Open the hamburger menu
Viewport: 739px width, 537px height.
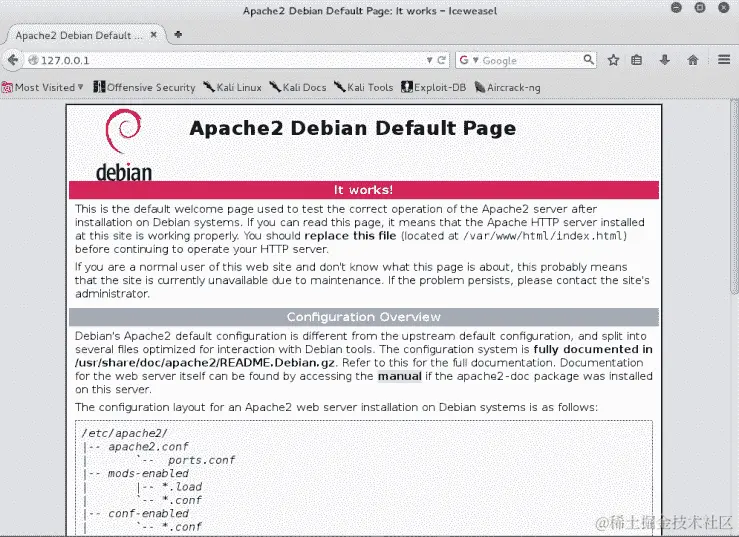(724, 60)
